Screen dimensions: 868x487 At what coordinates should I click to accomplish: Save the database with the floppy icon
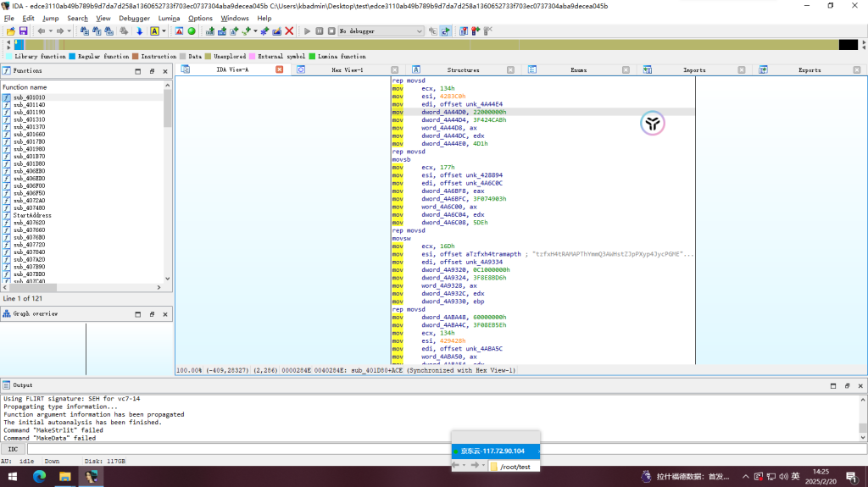[x=23, y=31]
